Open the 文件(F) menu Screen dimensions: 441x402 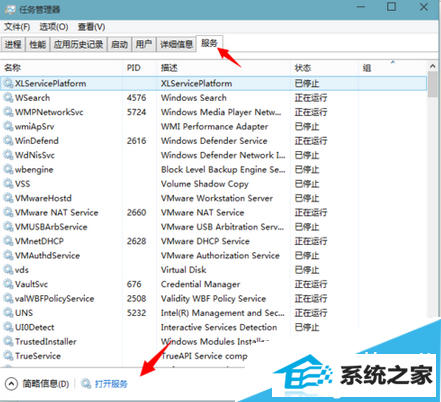click(17, 27)
